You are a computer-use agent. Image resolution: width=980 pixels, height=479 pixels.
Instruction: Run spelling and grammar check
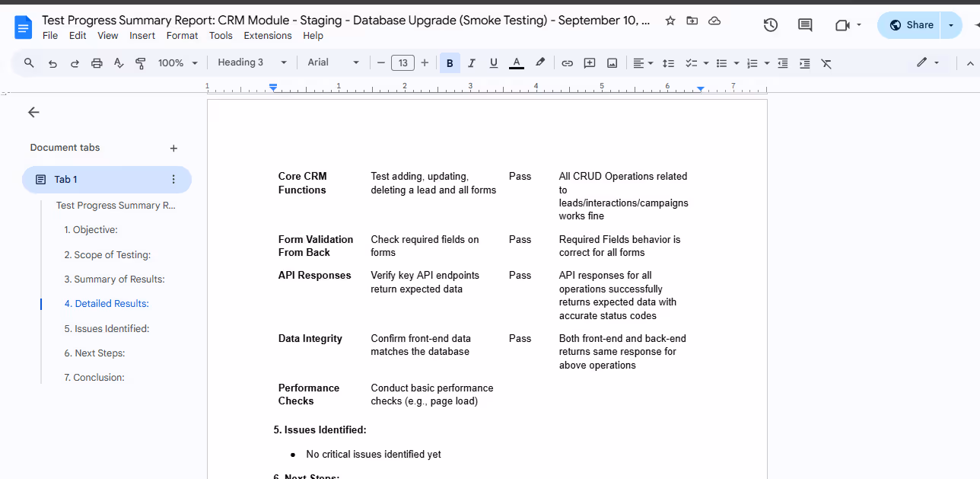(119, 63)
